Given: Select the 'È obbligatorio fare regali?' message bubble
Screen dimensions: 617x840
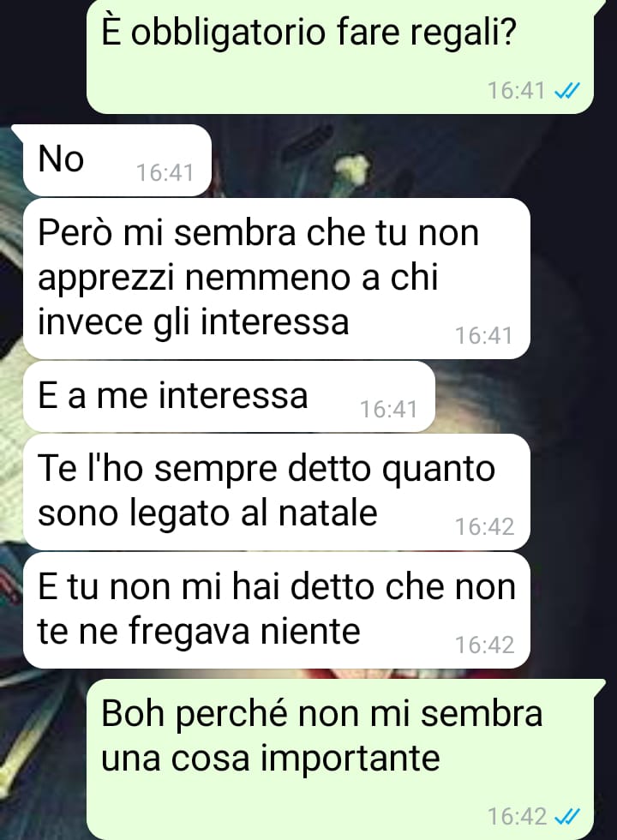Looking at the screenshot, I should (340, 57).
